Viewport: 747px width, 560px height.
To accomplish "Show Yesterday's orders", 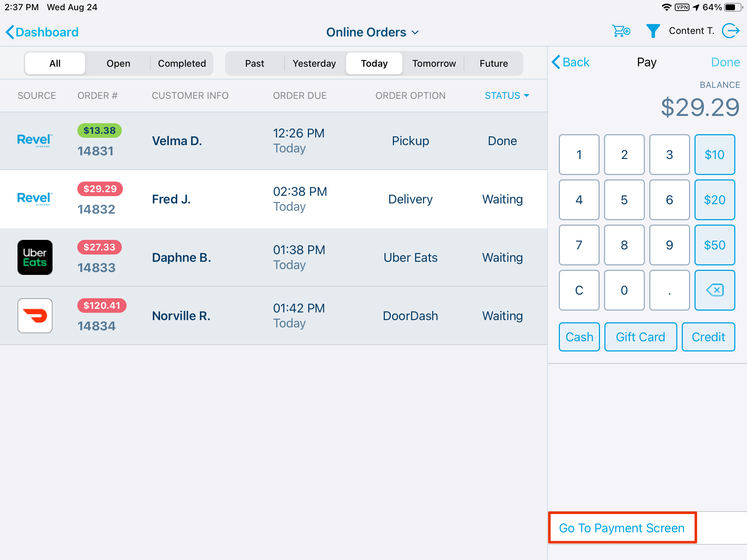I will coord(314,63).
